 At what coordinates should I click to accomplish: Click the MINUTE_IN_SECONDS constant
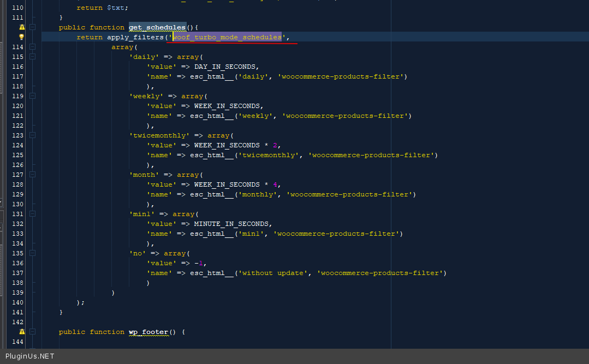click(x=231, y=224)
